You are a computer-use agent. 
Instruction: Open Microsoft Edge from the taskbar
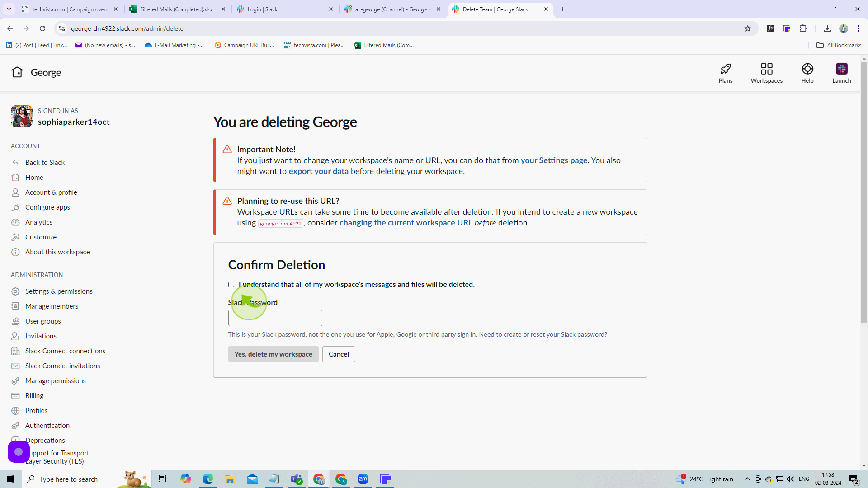point(208,479)
